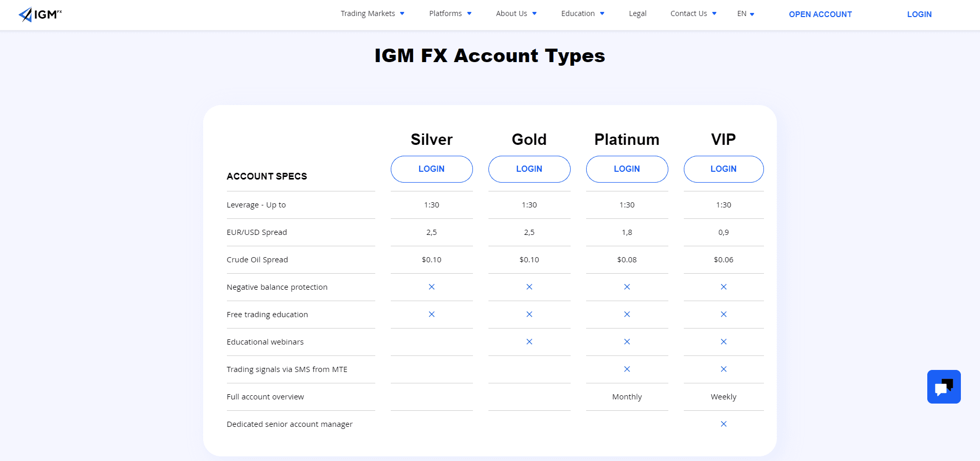Click the Crude Oil Spread row label

(x=257, y=260)
